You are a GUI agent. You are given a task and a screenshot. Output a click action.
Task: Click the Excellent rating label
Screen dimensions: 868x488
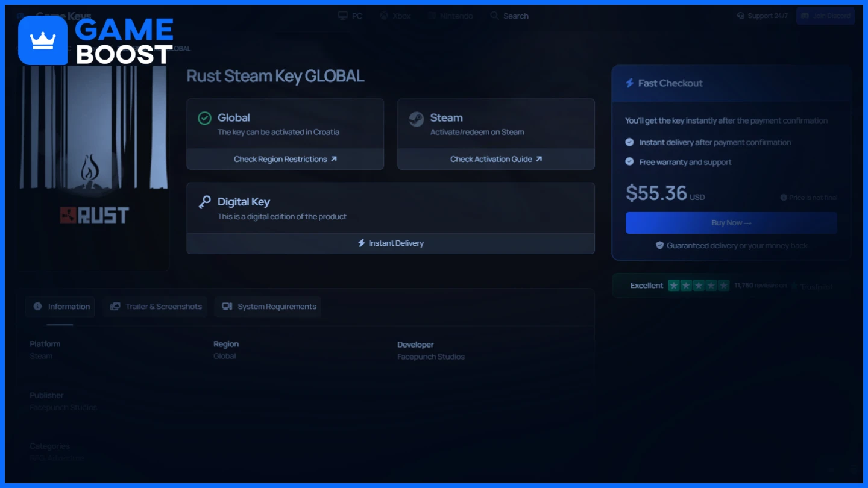coord(647,286)
